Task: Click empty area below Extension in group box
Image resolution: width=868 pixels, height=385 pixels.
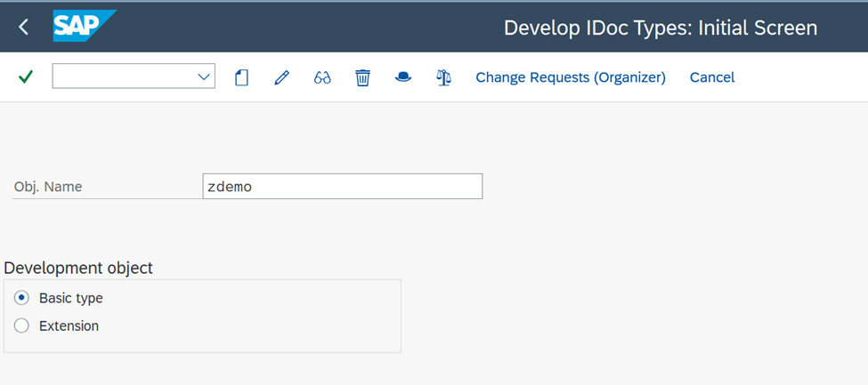Action: pyautogui.click(x=202, y=343)
